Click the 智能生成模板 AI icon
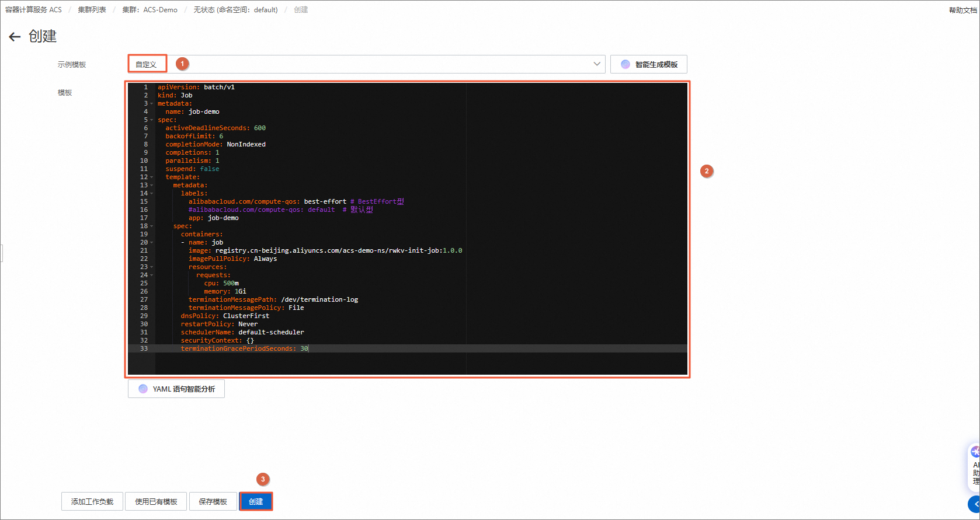This screenshot has height=520, width=980. [625, 64]
